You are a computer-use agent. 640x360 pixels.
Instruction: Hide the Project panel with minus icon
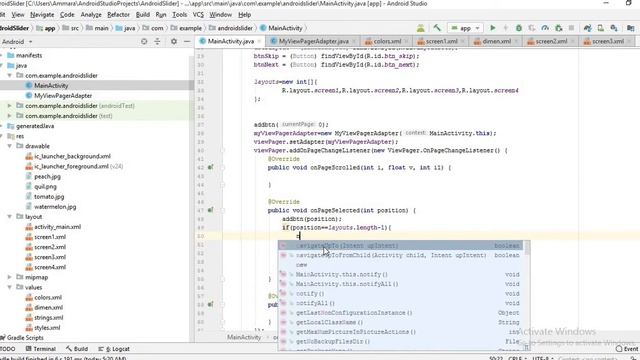tap(187, 41)
